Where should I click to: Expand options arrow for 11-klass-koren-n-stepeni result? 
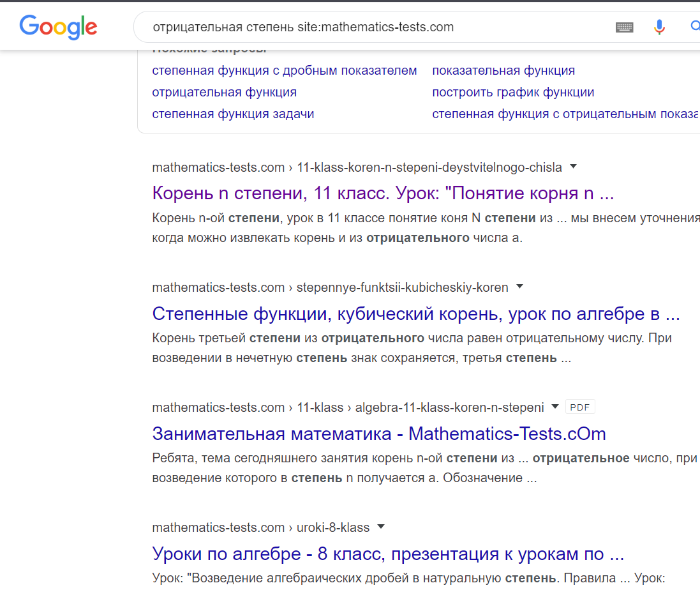pyautogui.click(x=573, y=167)
